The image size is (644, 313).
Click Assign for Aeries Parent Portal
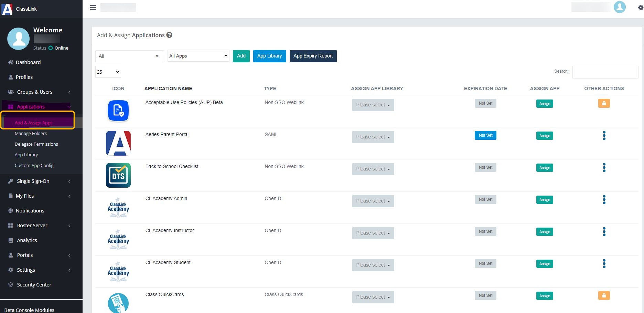coord(545,136)
